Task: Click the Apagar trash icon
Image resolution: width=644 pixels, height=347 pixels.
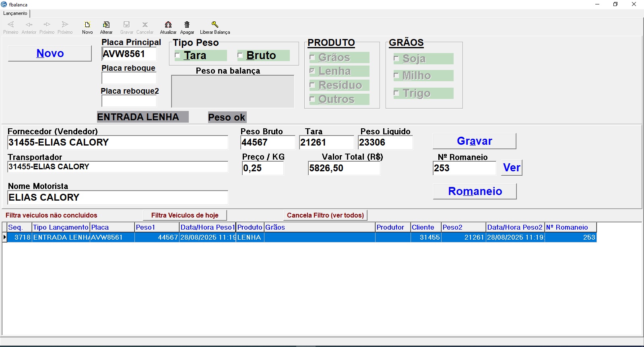Action: [x=187, y=25]
